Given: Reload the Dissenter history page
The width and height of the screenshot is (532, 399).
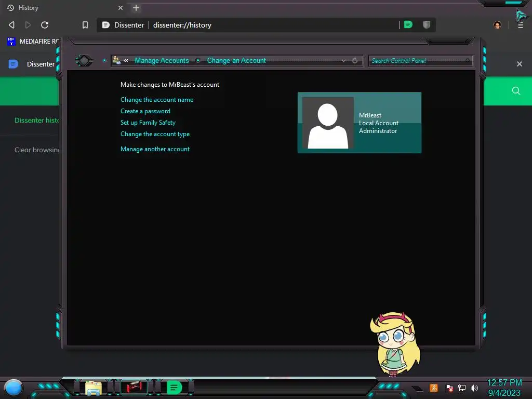Looking at the screenshot, I should [x=45, y=25].
